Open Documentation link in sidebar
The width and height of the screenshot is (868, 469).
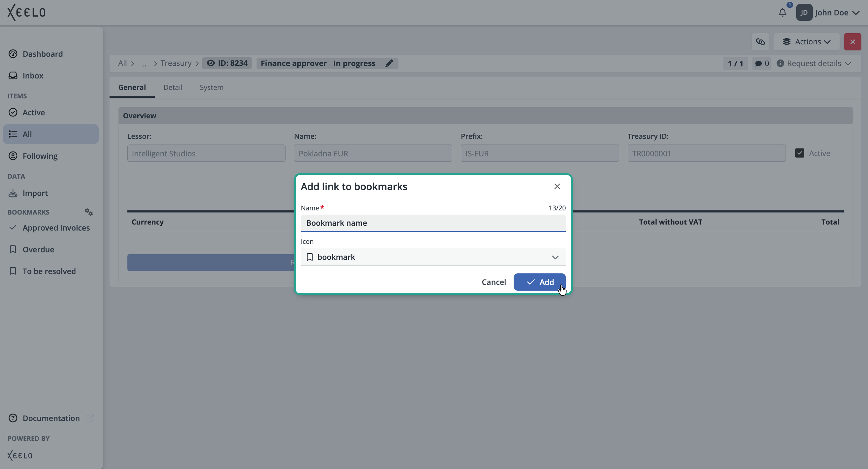51,418
